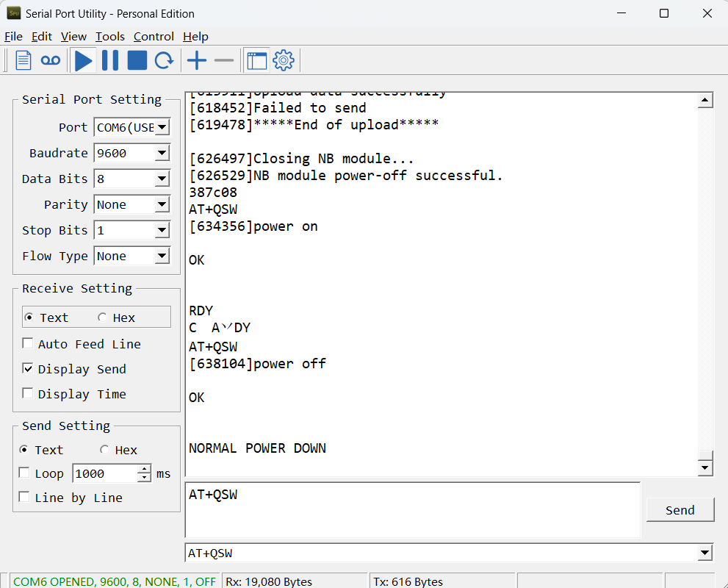Decrement the loop interval spinner down
The width and height of the screenshot is (728, 588).
click(x=145, y=478)
